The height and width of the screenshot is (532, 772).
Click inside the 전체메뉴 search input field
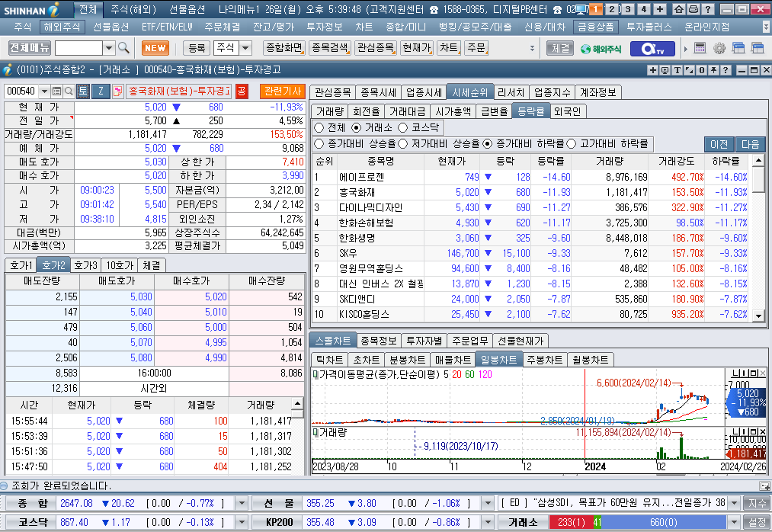tap(78, 48)
